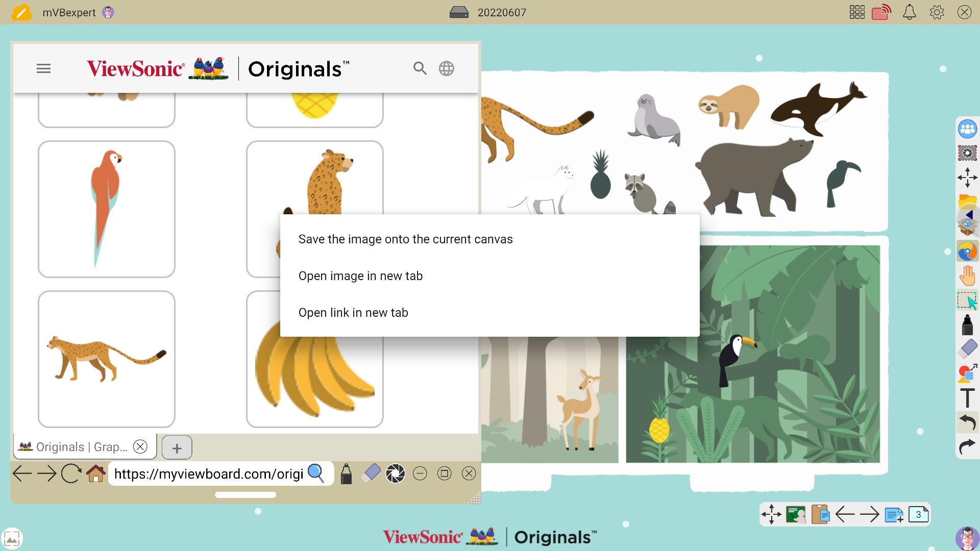Select the walking cheetah image card
This screenshot has height=551, width=980.
pyautogui.click(x=107, y=359)
